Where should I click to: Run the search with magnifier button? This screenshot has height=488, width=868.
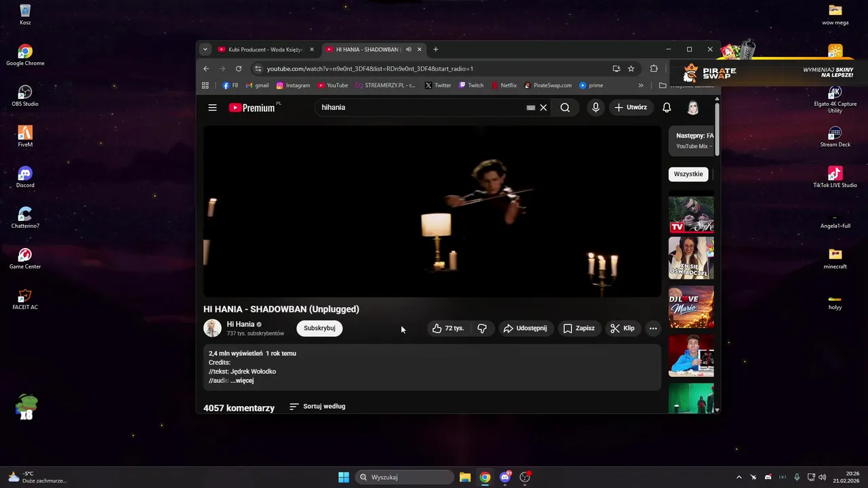click(x=565, y=107)
